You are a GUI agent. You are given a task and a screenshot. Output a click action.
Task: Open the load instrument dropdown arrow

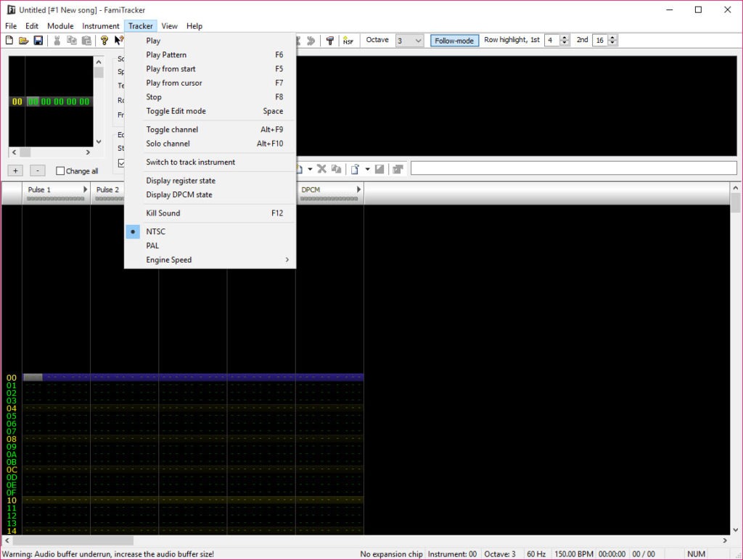tap(367, 169)
